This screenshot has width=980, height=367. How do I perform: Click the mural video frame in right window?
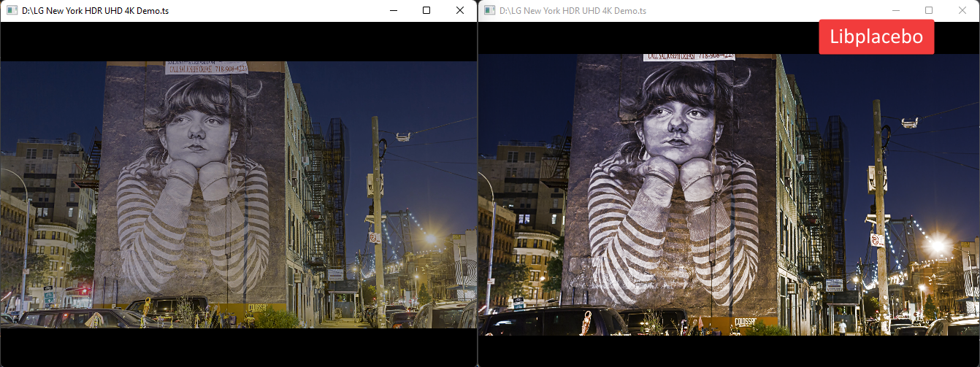pyautogui.click(x=729, y=195)
